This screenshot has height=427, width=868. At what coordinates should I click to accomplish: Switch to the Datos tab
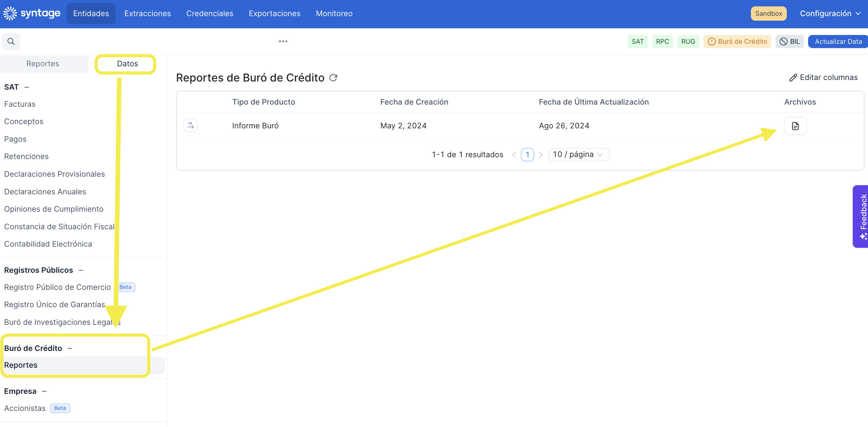[x=127, y=64]
